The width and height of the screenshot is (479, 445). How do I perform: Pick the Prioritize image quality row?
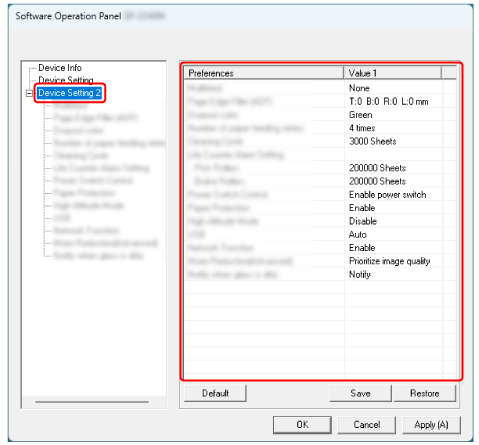pyautogui.click(x=320, y=261)
